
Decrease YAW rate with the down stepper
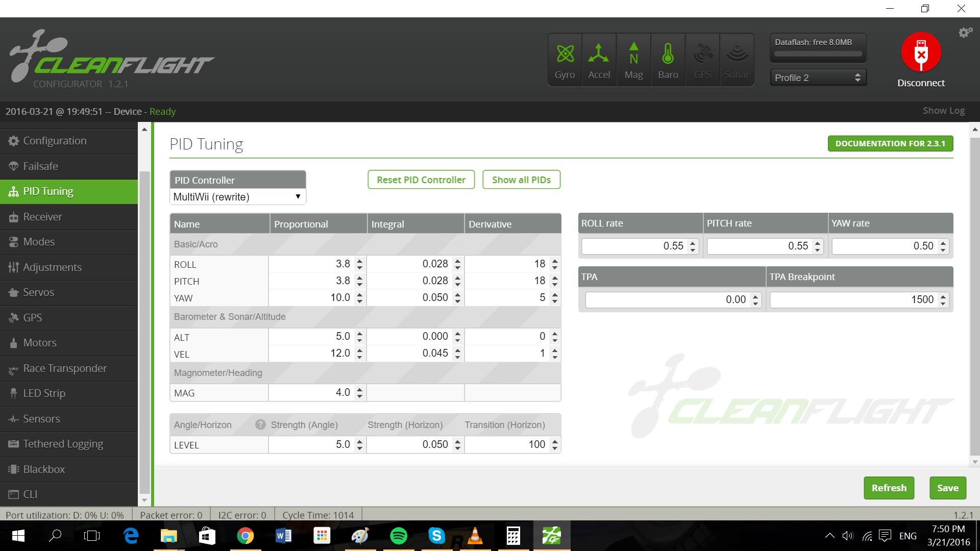(943, 249)
